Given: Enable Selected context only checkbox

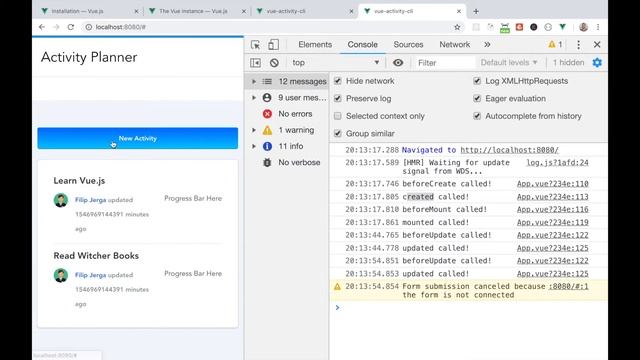Looking at the screenshot, I should [x=338, y=116].
